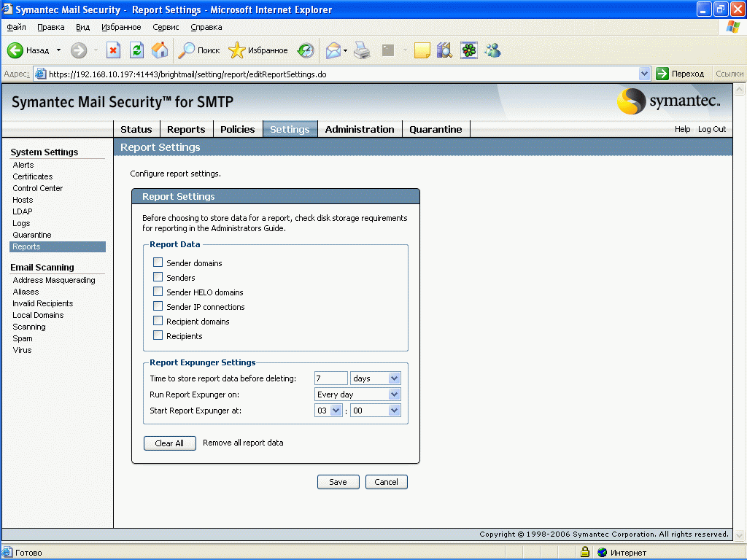Click the page scrollbar up arrow
The height and width of the screenshot is (560, 747).
click(740, 89)
